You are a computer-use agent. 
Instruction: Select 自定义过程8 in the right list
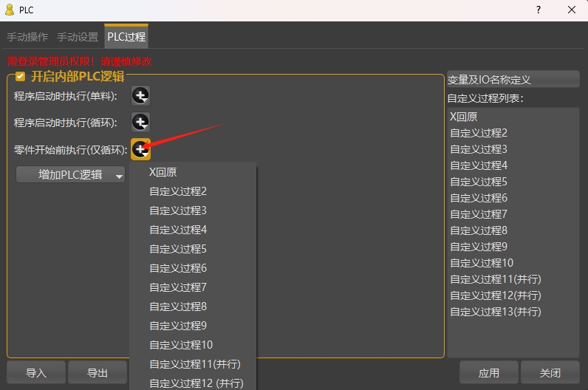coord(513,230)
